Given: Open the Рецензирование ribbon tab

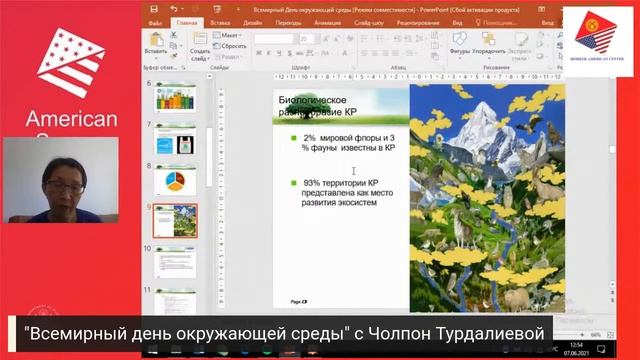Looking at the screenshot, I should (418, 23).
